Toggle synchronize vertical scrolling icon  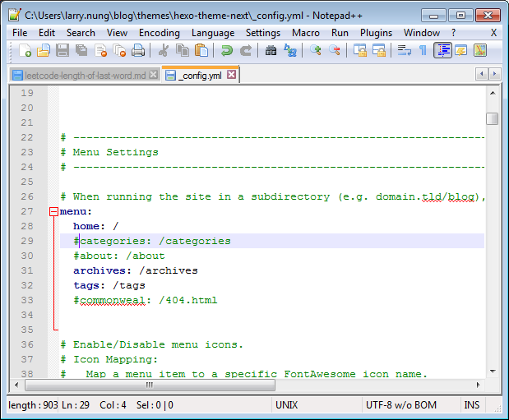[x=359, y=51]
